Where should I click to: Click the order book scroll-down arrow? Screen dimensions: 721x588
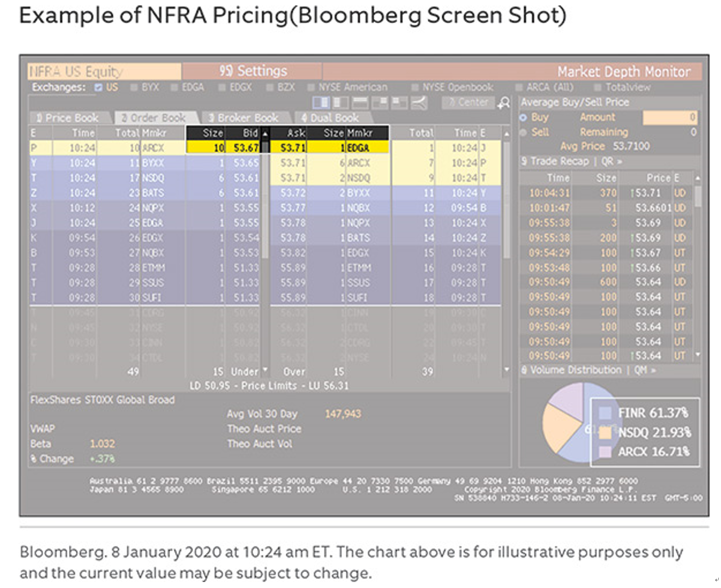coord(506,370)
